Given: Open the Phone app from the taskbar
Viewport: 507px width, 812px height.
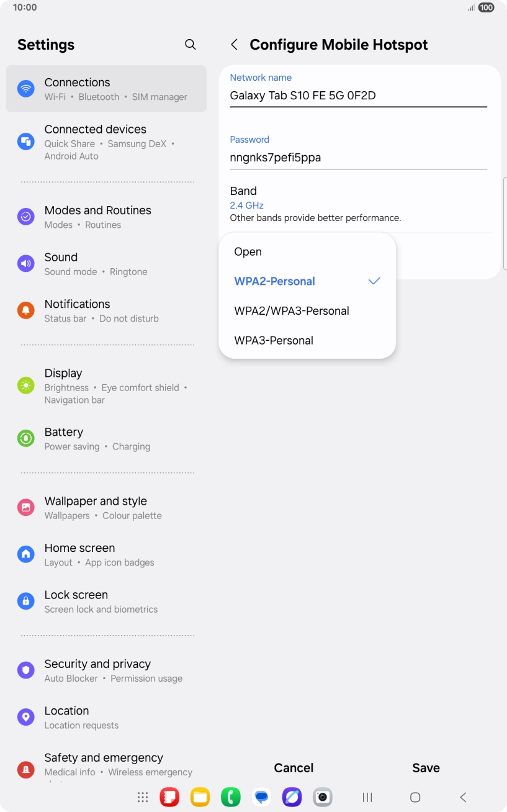Looking at the screenshot, I should [230, 796].
